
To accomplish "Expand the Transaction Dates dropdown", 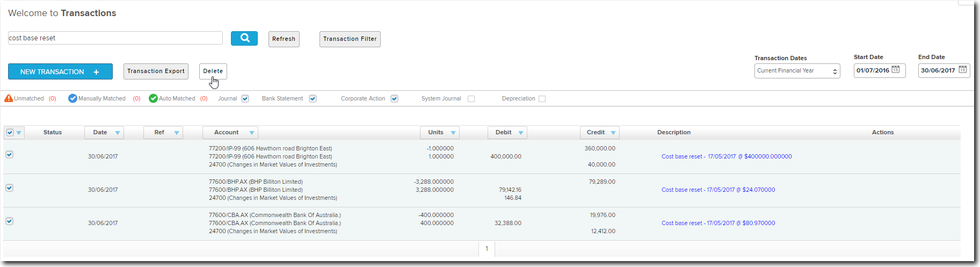I will [797, 71].
